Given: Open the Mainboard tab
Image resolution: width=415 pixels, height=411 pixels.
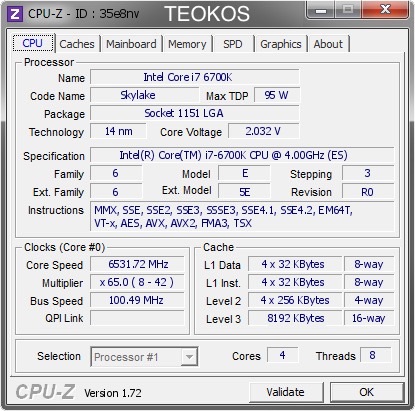Looking at the screenshot, I should (131, 44).
